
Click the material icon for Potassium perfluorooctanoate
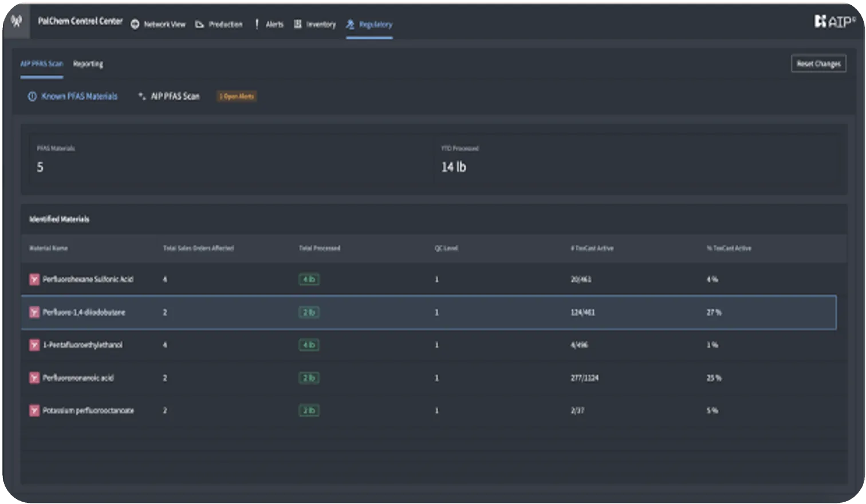(x=34, y=411)
